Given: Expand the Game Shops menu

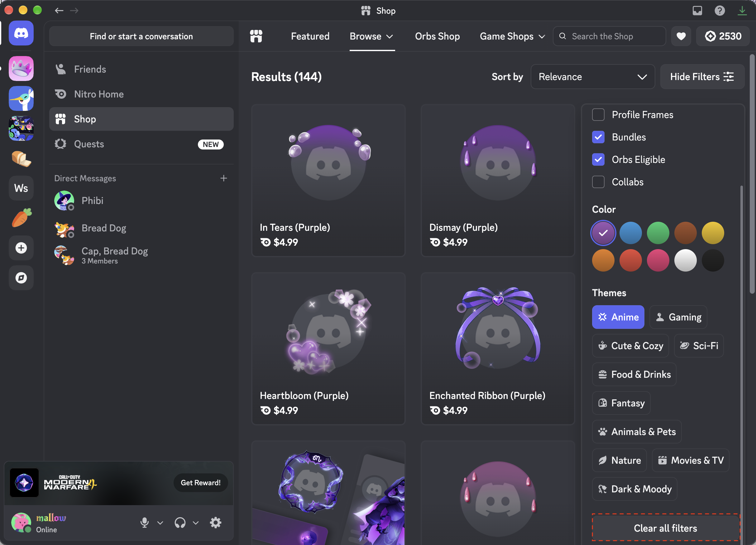Looking at the screenshot, I should pyautogui.click(x=512, y=36).
